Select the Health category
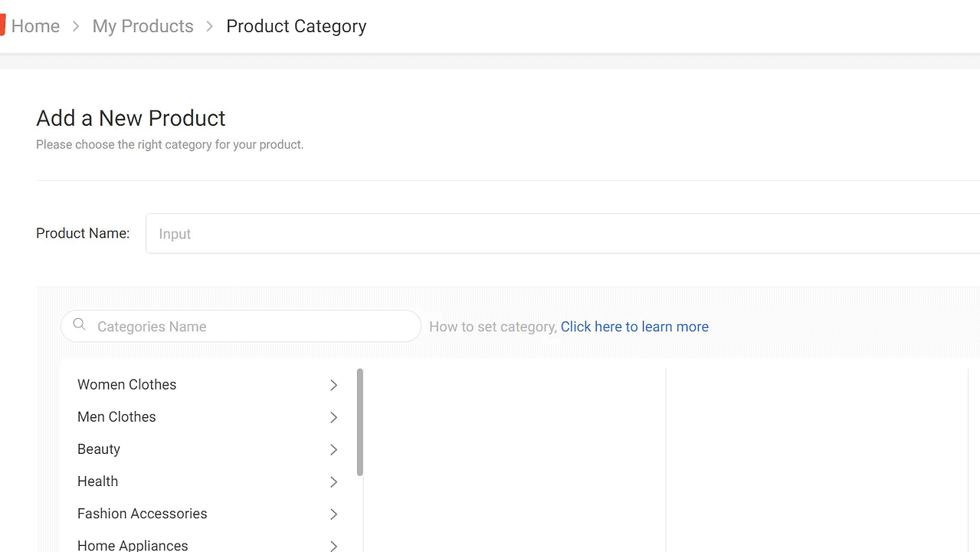Viewport: 980px width, 552px height. coord(97,481)
